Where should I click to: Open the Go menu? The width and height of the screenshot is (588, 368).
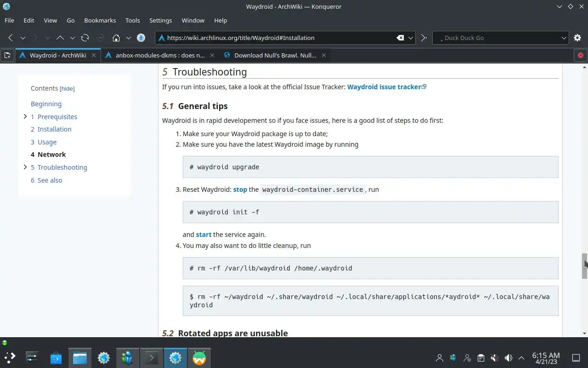pyautogui.click(x=70, y=20)
